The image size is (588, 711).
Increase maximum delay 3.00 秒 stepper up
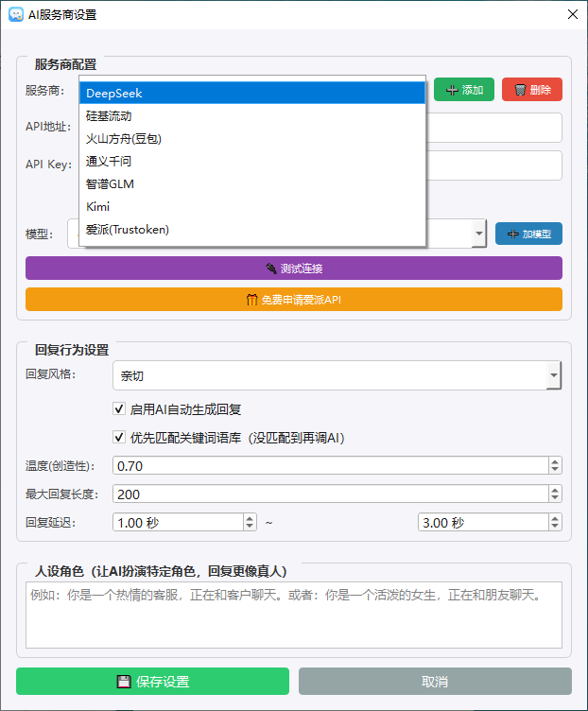click(x=555, y=518)
